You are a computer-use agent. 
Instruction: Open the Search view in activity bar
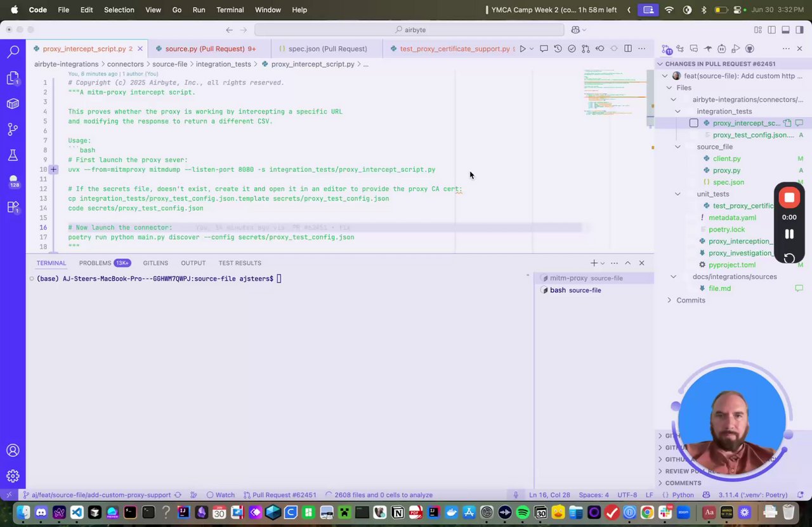click(13, 51)
